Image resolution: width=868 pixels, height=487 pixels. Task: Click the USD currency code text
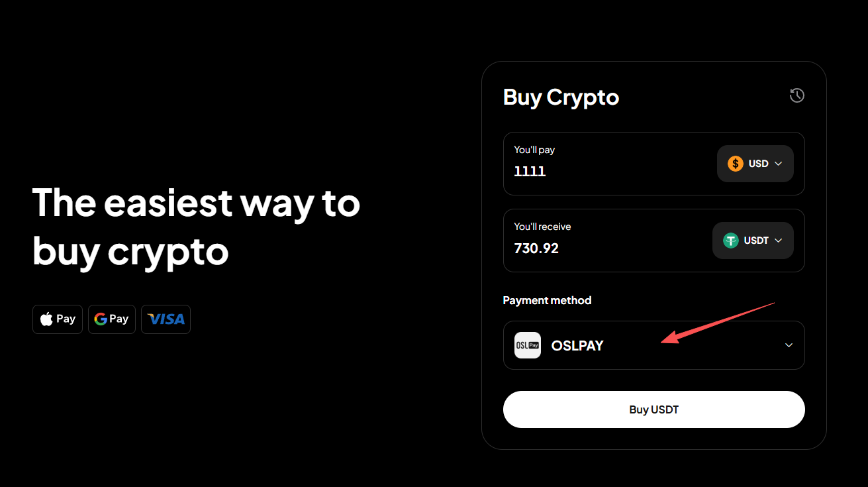[758, 164]
